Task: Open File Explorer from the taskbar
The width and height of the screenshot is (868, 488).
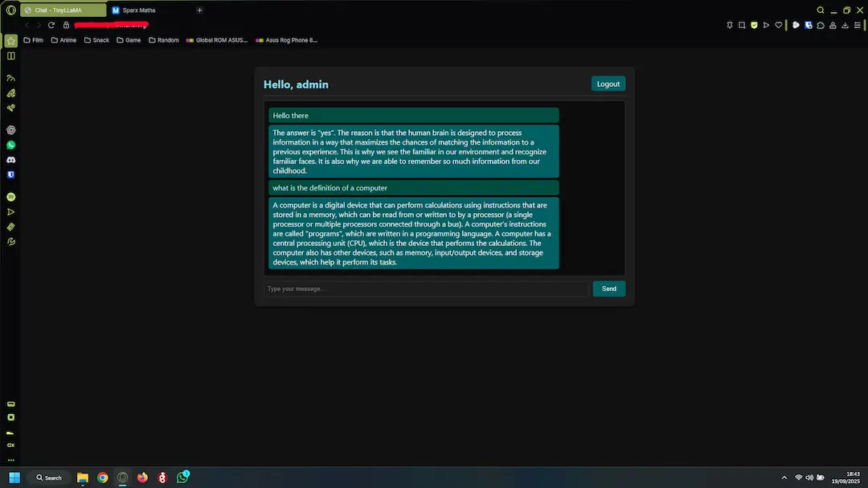Action: click(x=82, y=477)
